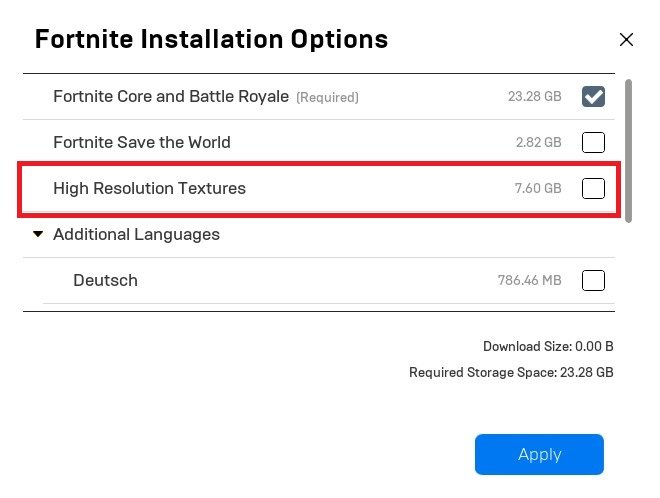Enable the Fortnite Save the World checkbox
The height and width of the screenshot is (498, 660).
pyautogui.click(x=593, y=142)
